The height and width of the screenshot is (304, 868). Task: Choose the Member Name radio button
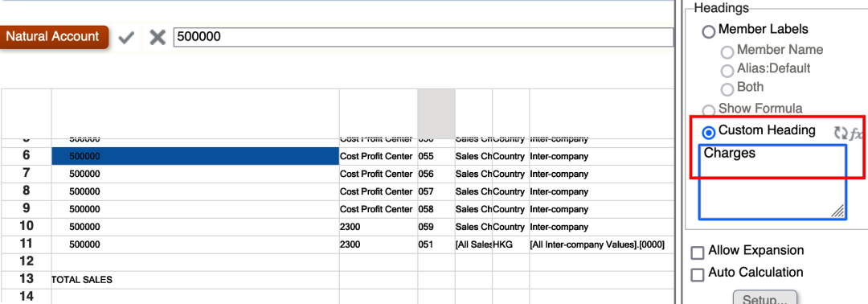727,52
